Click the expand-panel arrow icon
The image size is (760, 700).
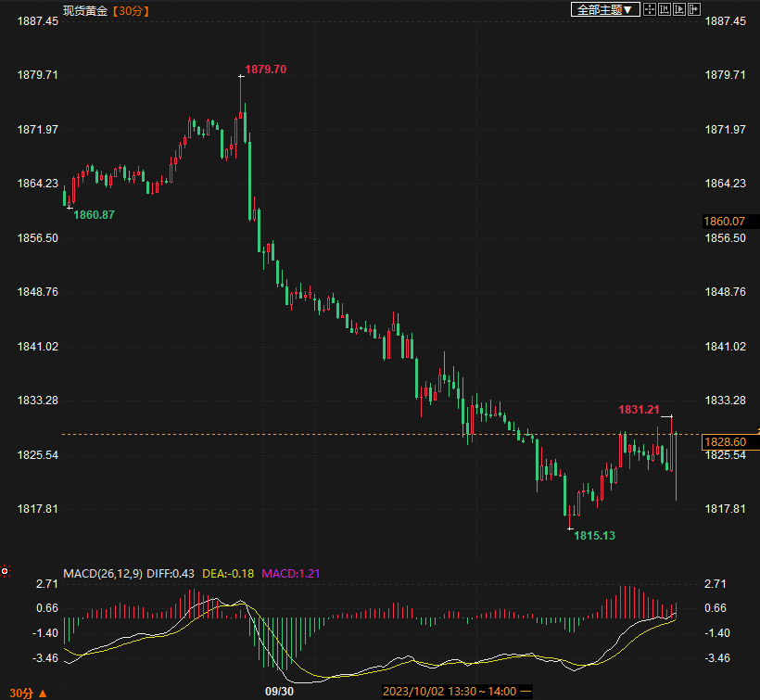click(694, 9)
